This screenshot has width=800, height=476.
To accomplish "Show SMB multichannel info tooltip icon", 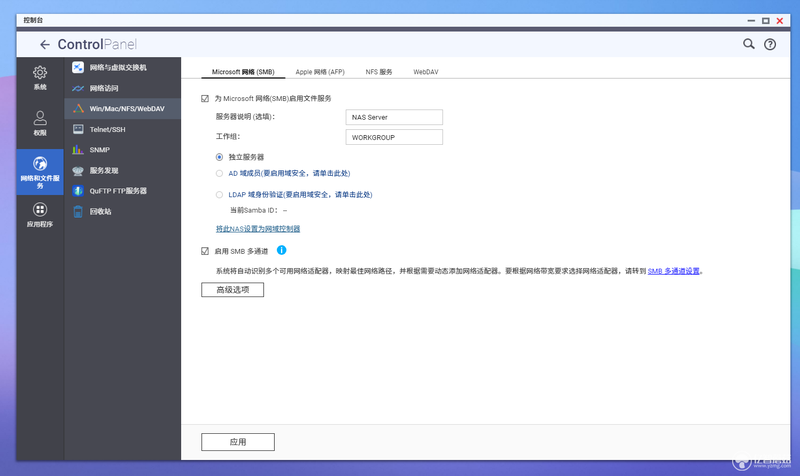I will coord(282,250).
